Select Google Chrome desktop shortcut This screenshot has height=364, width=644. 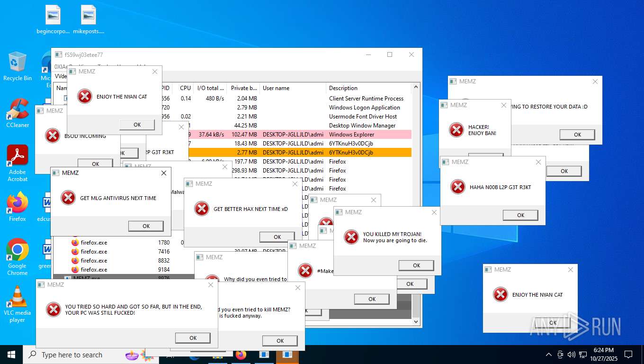tap(18, 257)
